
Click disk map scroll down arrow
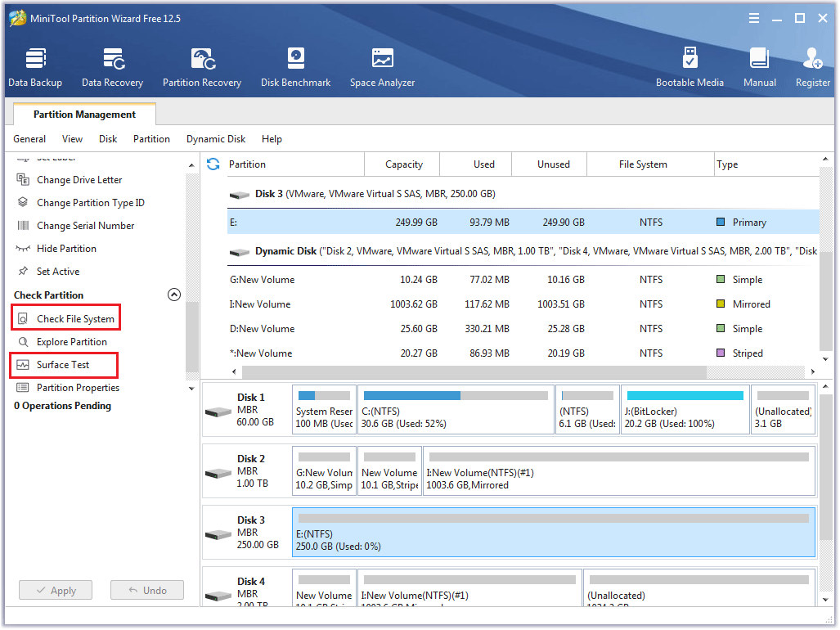coord(825,600)
